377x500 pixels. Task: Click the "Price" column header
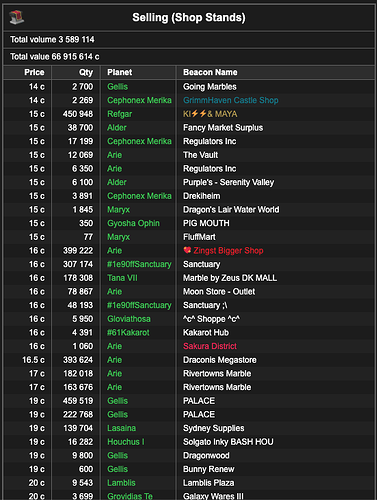point(34,72)
